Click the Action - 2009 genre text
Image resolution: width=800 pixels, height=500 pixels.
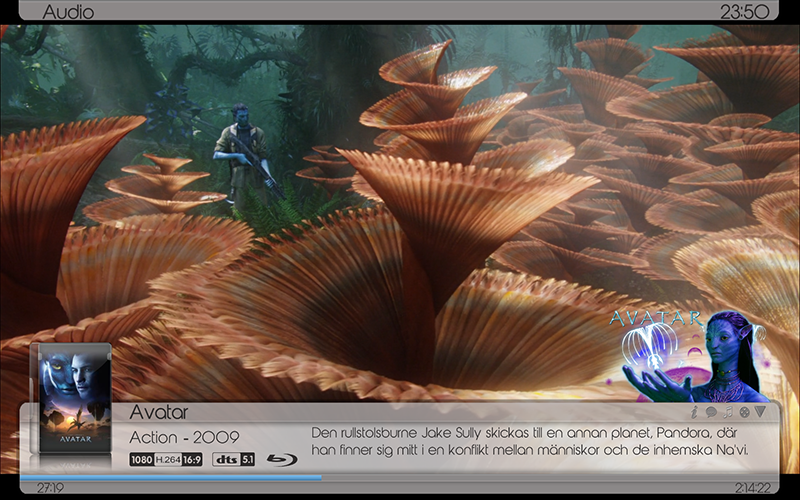click(x=184, y=437)
